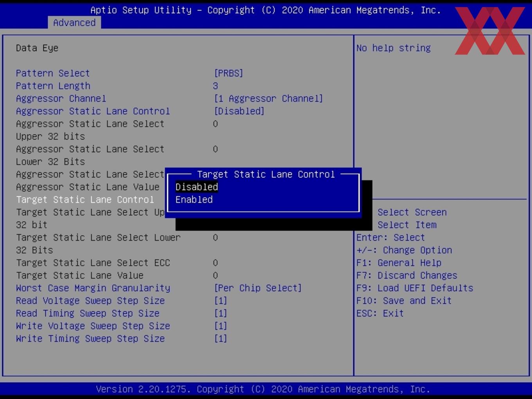
Task: Click Read Timing Sweep Step Size label
Action: coord(88,313)
